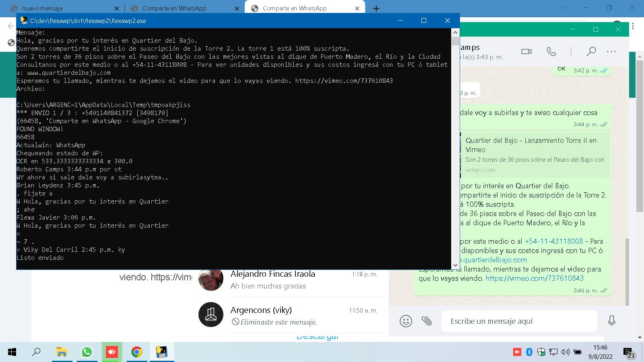Open Windows taskbar search
The width and height of the screenshot is (644, 362).
click(x=36, y=352)
